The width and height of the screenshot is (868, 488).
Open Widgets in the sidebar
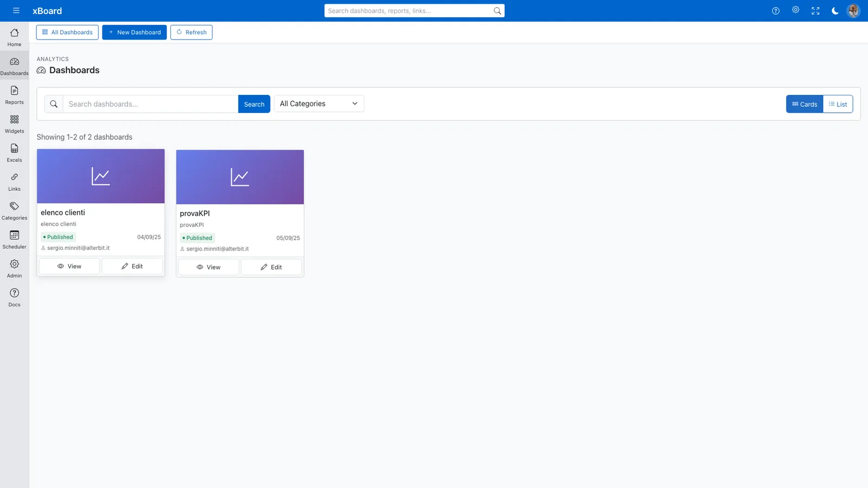coord(15,124)
